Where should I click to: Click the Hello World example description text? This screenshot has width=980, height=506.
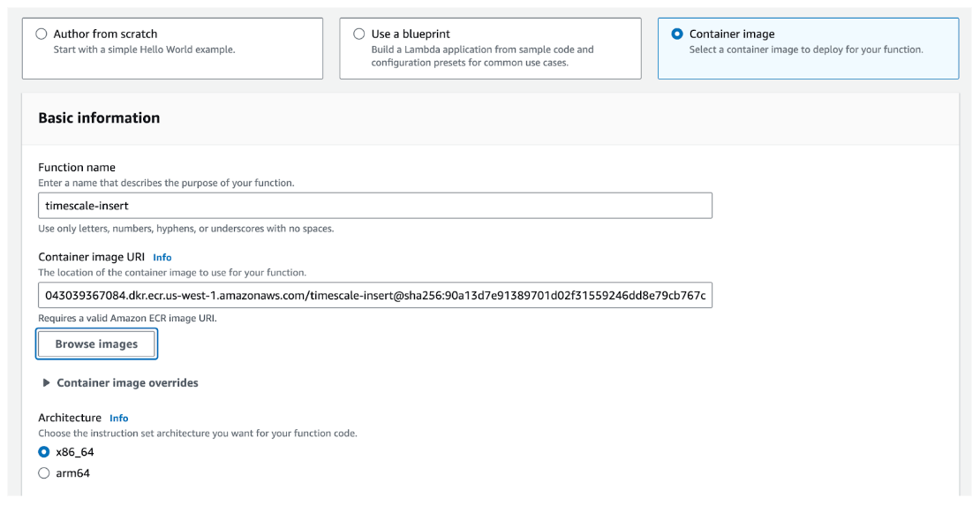[144, 49]
